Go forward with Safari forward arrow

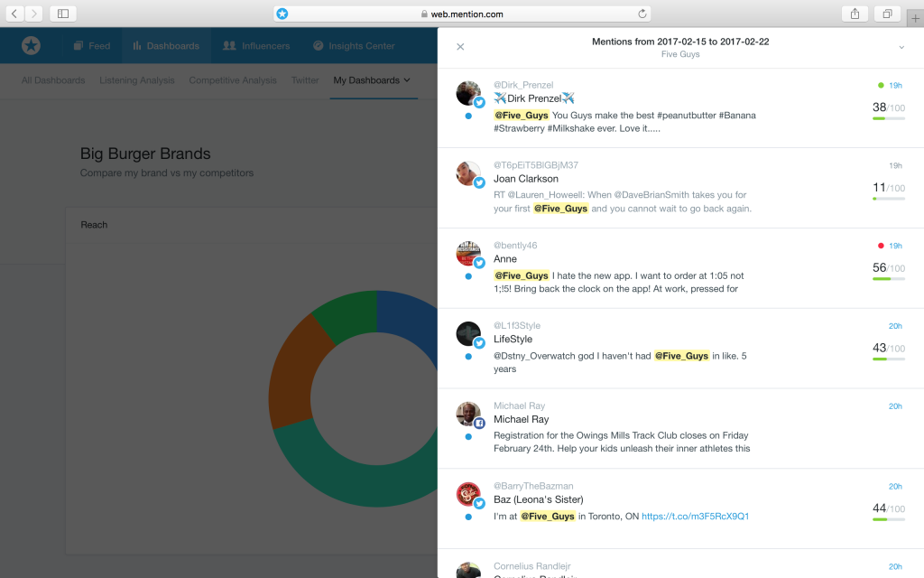[34, 14]
